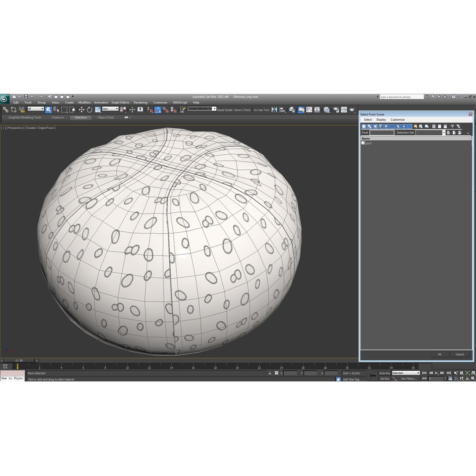Enable Auto Key animation mode
The image size is (476, 476).
[x=385, y=373]
